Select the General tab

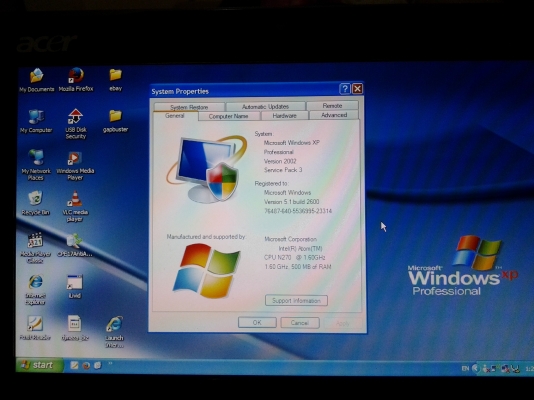click(x=175, y=116)
